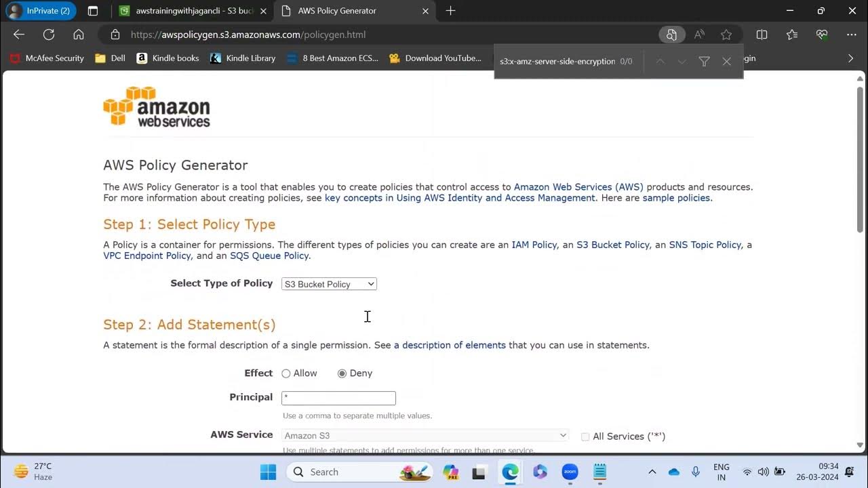This screenshot has height=488, width=868.
Task: Click the find-on-page icon in address bar
Action: 671,35
